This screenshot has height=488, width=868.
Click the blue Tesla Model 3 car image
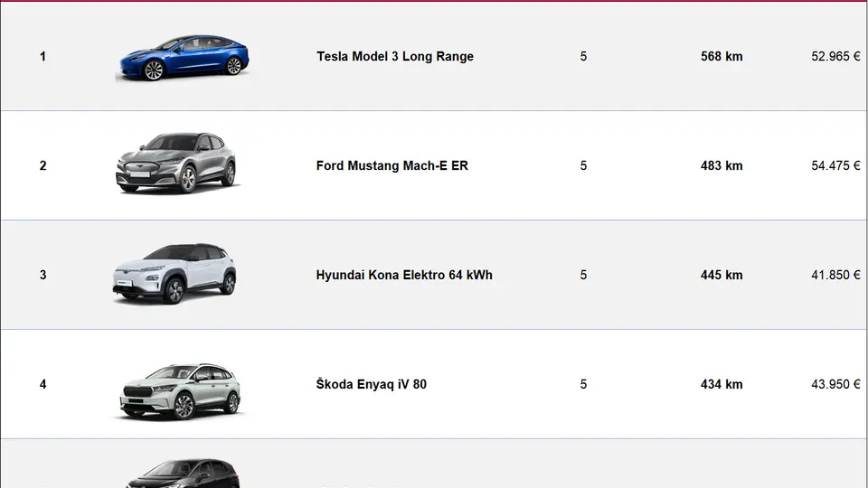point(184,58)
